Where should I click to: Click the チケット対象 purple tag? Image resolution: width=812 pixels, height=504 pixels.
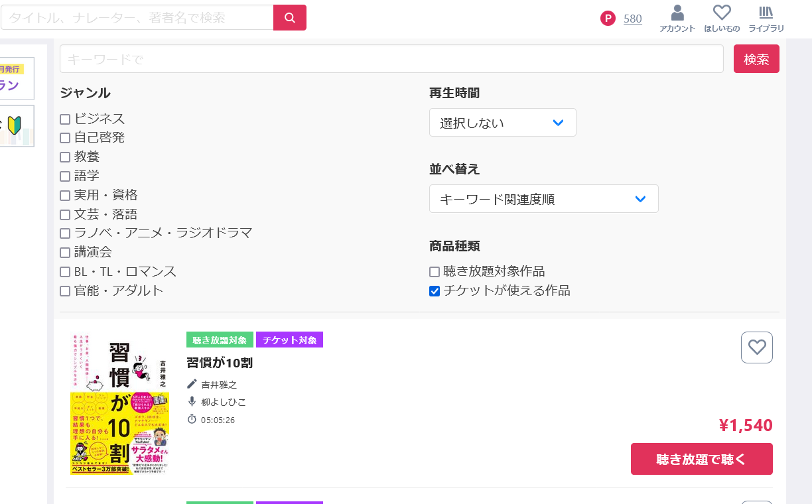(289, 340)
